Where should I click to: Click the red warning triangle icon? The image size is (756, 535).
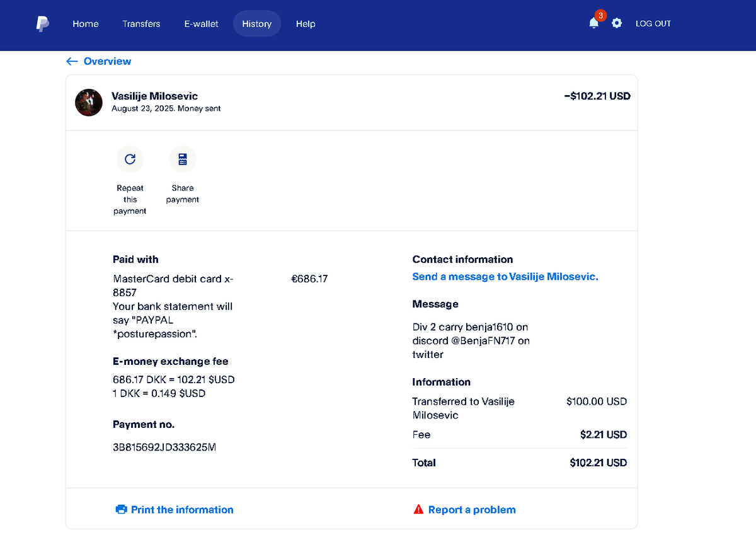pyautogui.click(x=418, y=509)
